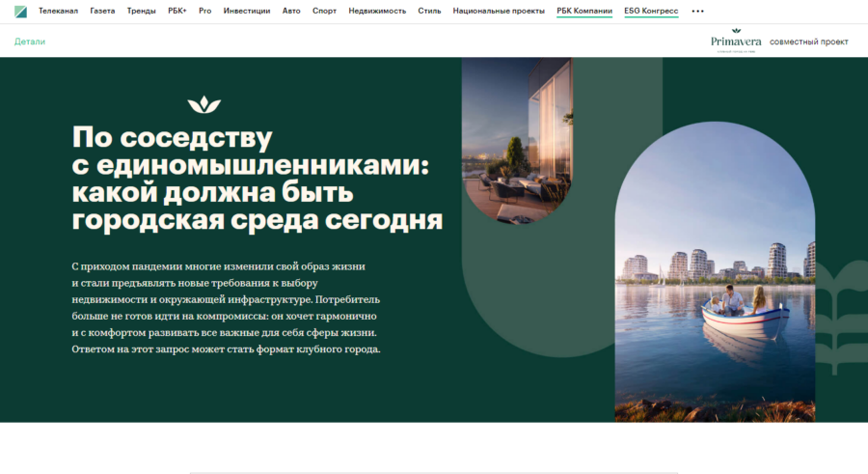Screen dimensions: 868x474
Task: Navigate to Инвестиции
Action: 247,11
